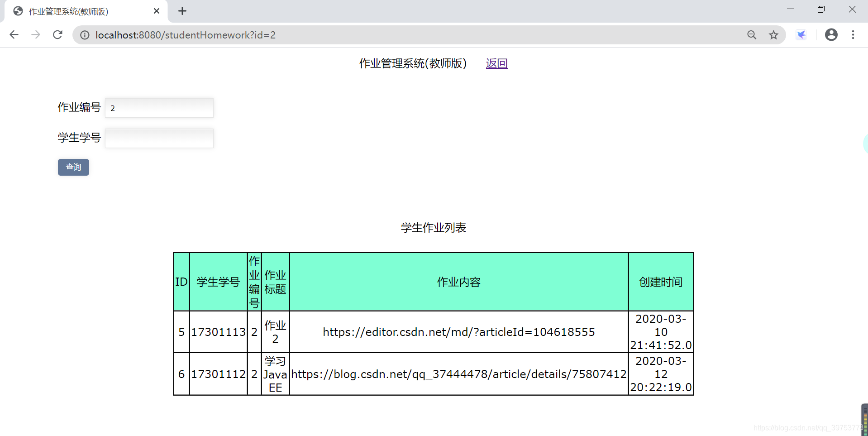Focus the 作业编号 input field

pyautogui.click(x=159, y=108)
